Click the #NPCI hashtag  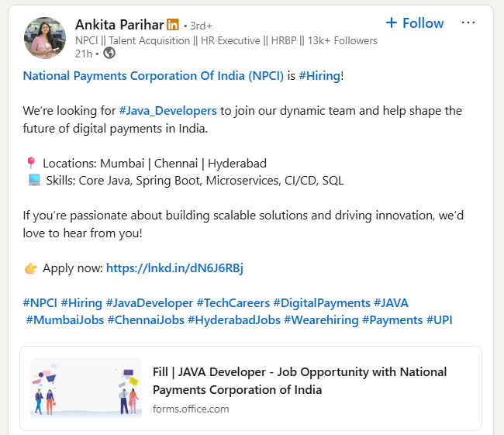40,302
